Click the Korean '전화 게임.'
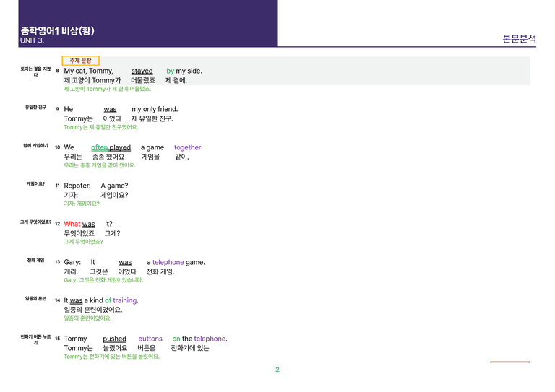Image resolution: width=555 pixels, height=392 pixels. coord(160,271)
